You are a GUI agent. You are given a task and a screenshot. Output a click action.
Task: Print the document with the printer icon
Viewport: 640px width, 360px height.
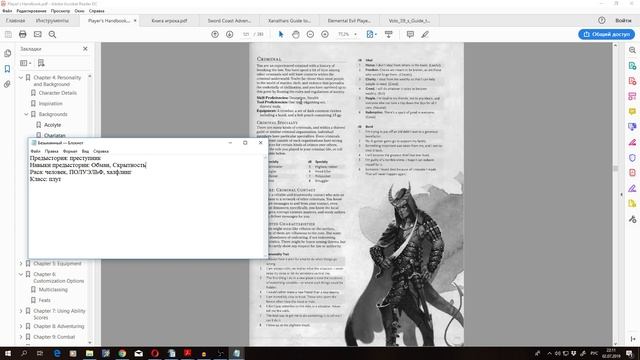[23, 34]
